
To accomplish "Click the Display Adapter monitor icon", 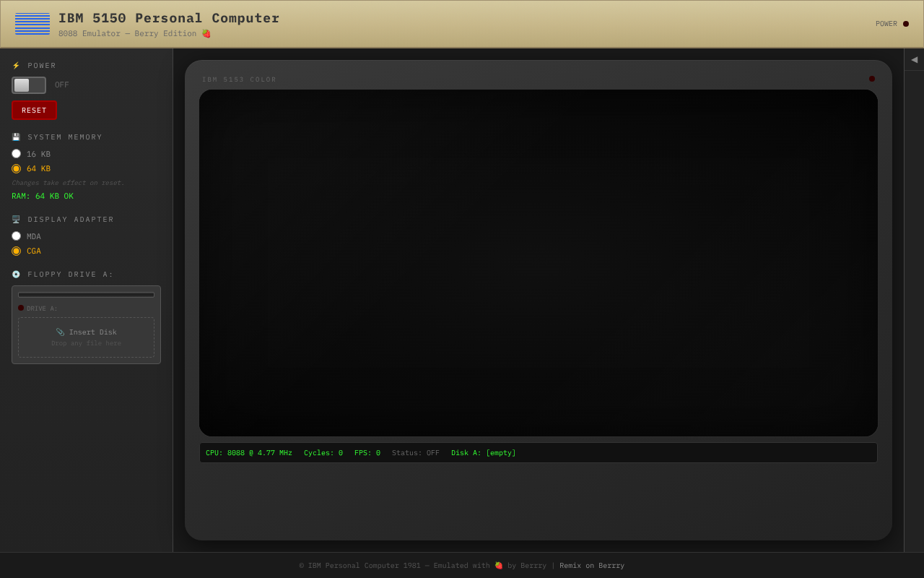I will coord(16,220).
